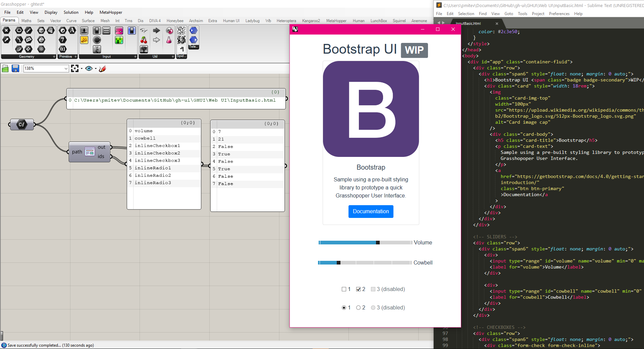
Task: Select radio button labeled 2
Action: pyautogui.click(x=358, y=307)
